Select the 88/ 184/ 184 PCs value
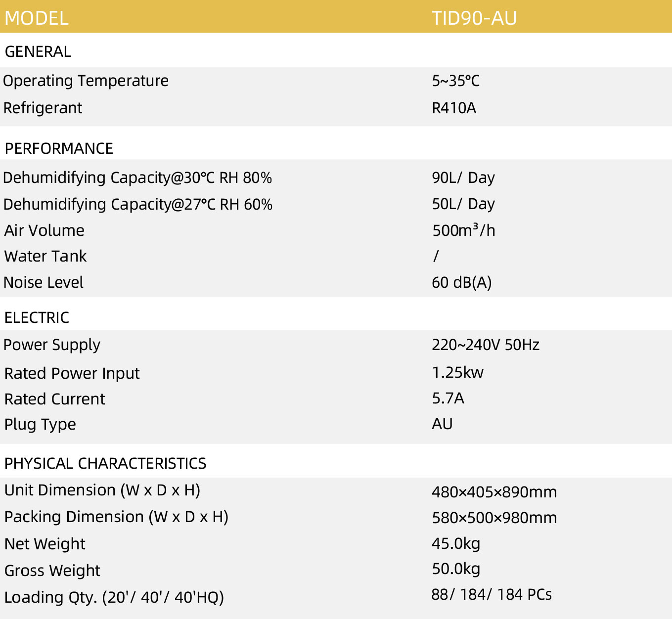Screen dimensions: 672x619 click(492, 594)
